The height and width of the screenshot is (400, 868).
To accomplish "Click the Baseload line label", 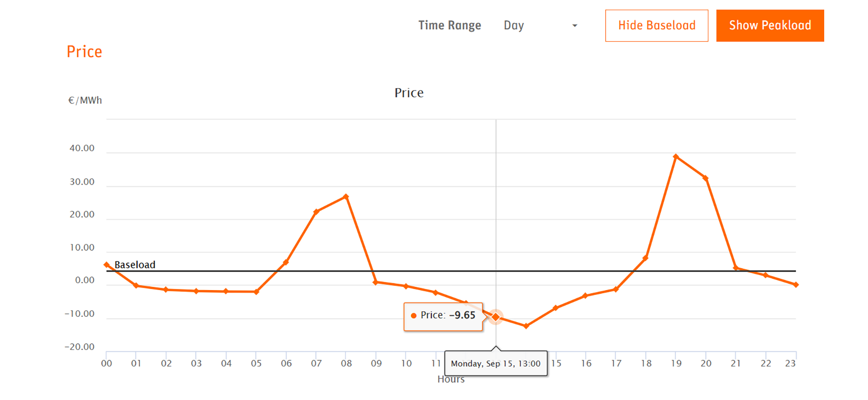I will 135,265.
